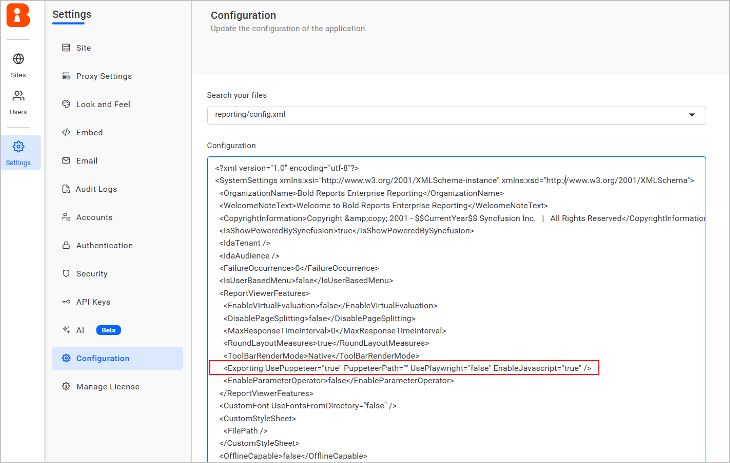Image resolution: width=730 pixels, height=463 pixels.
Task: Click the IsShowPoweredBySyncfusion line
Action: click(x=346, y=231)
